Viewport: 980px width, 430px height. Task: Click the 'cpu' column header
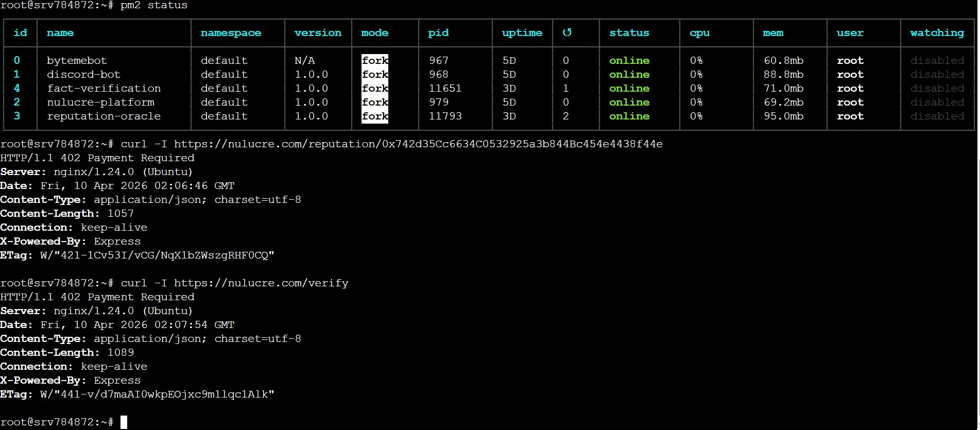click(699, 33)
